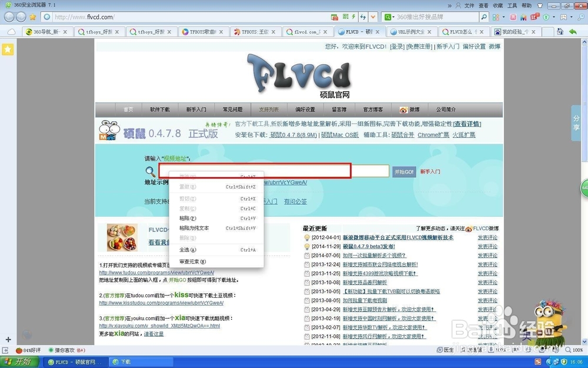The image size is (588, 368).
Task: Click the 登录 link at page top
Action: (397, 47)
